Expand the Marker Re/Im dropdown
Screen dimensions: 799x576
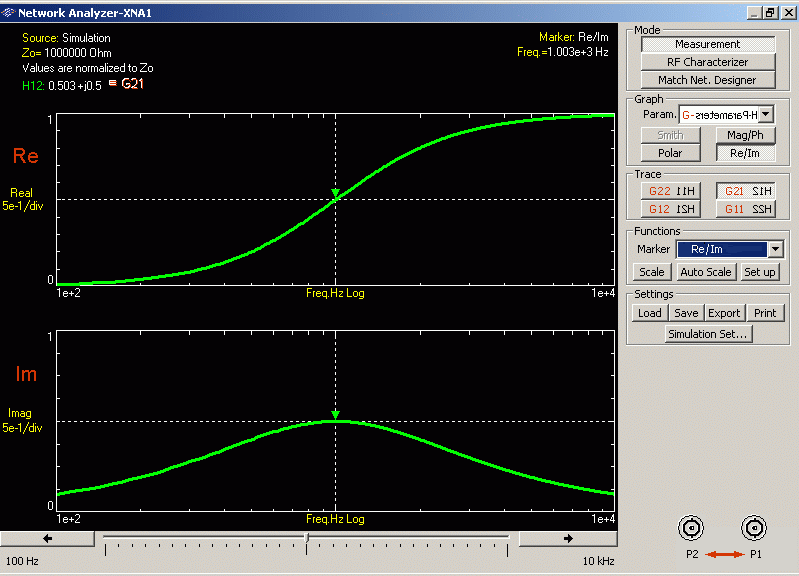click(774, 249)
